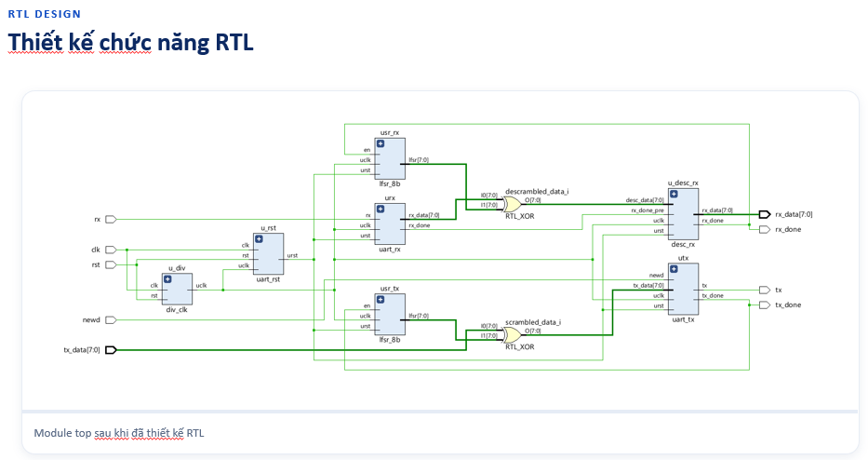Click lfsr_8b label under usr_tx block

390,340
